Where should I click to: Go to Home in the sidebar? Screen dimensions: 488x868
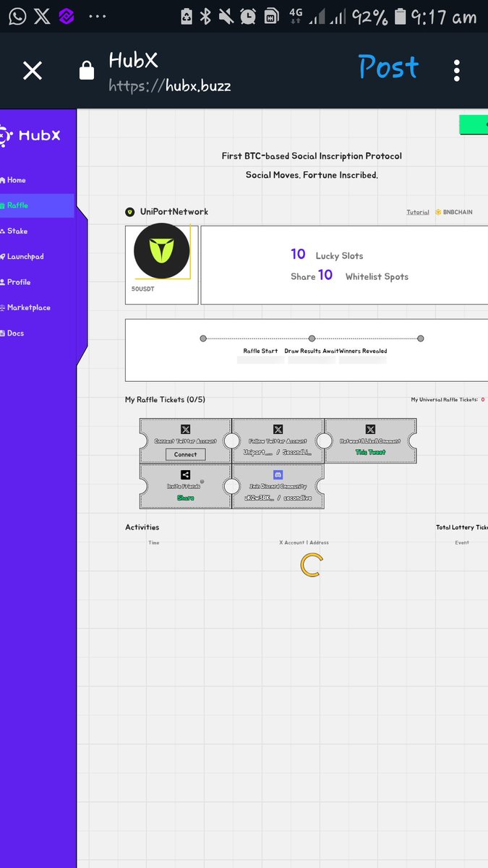[x=13, y=180]
